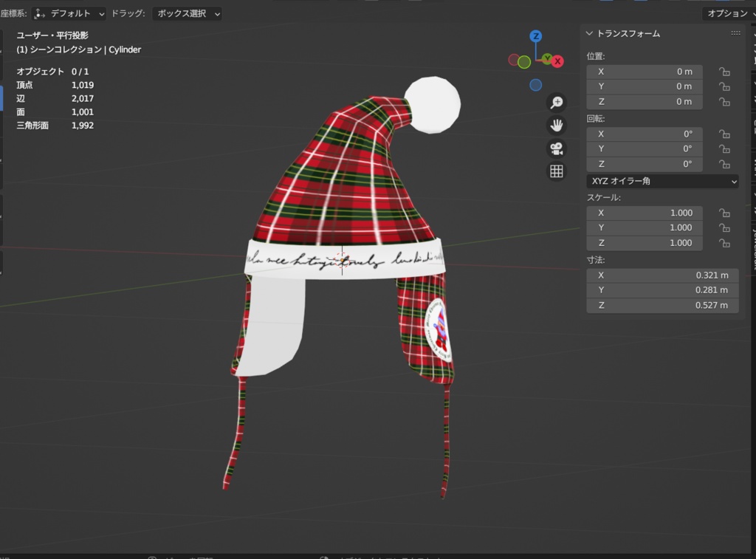Lock the scale X field
The image size is (756, 559).
[724, 213]
